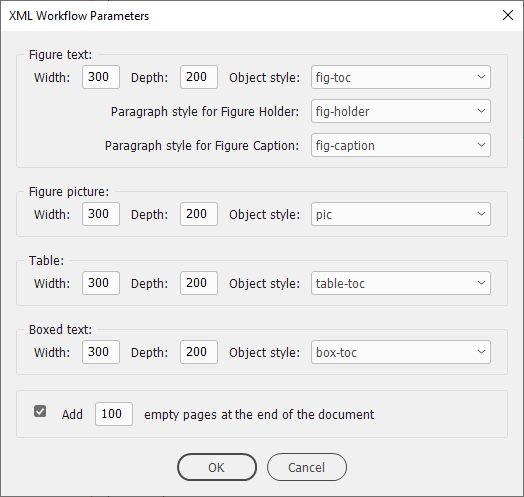Toggle the Add empty pages checkbox
524x497 pixels.
click(40, 411)
